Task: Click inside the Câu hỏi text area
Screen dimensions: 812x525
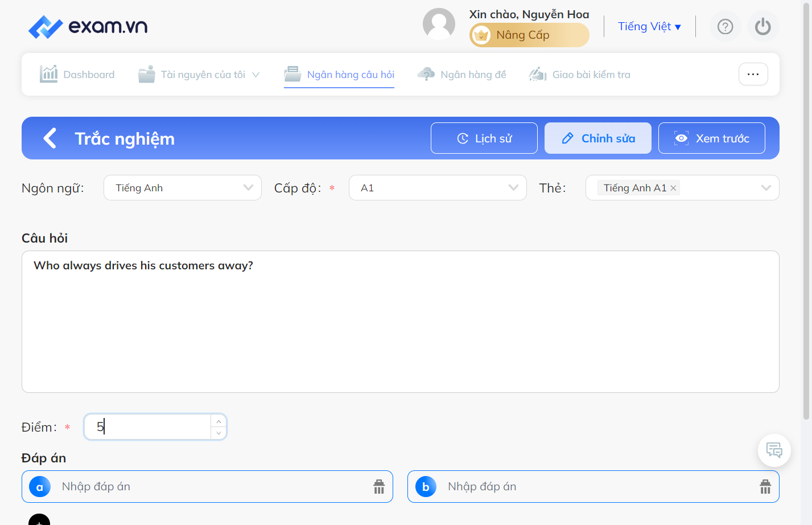Action: tap(401, 322)
